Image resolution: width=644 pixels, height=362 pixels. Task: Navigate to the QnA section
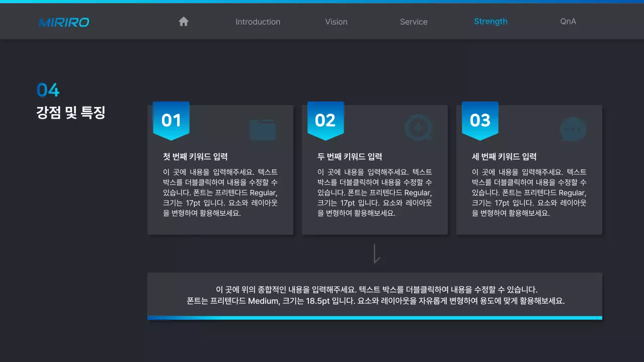(568, 22)
